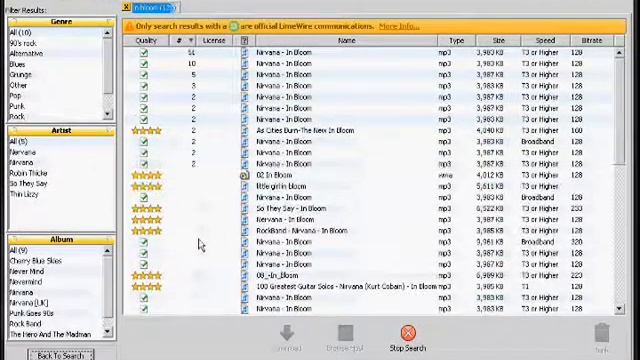Filter genre by Alternative
640x360 pixels.
coord(26,53)
